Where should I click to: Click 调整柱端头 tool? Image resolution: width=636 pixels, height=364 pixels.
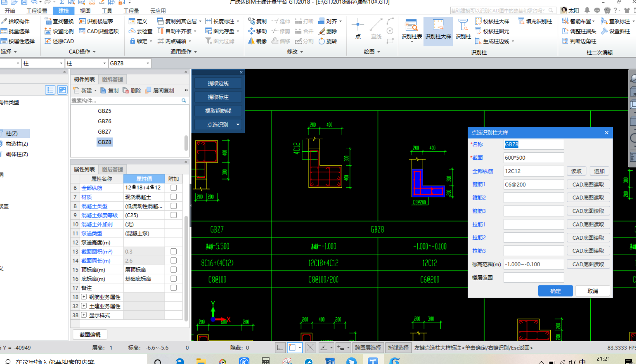[x=579, y=31]
